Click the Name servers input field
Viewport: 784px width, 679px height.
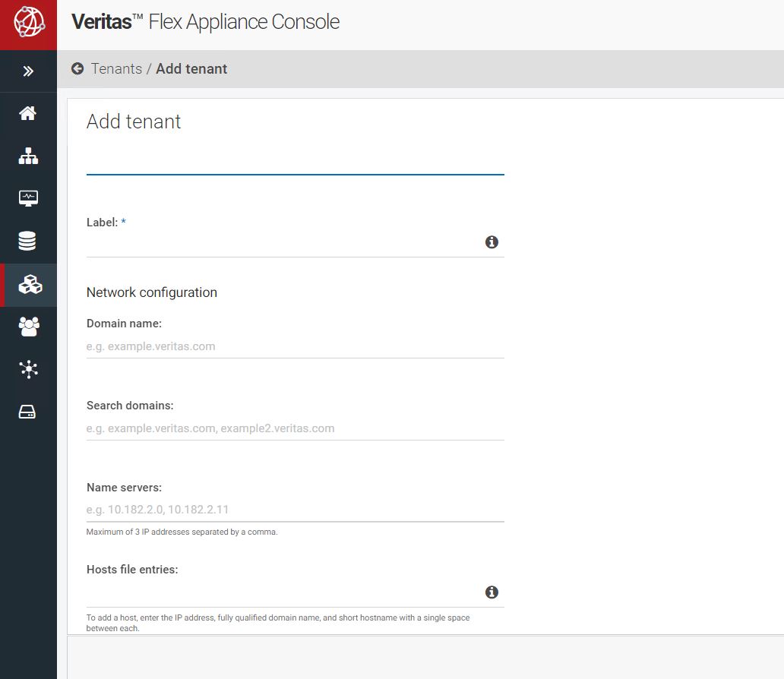[295, 509]
